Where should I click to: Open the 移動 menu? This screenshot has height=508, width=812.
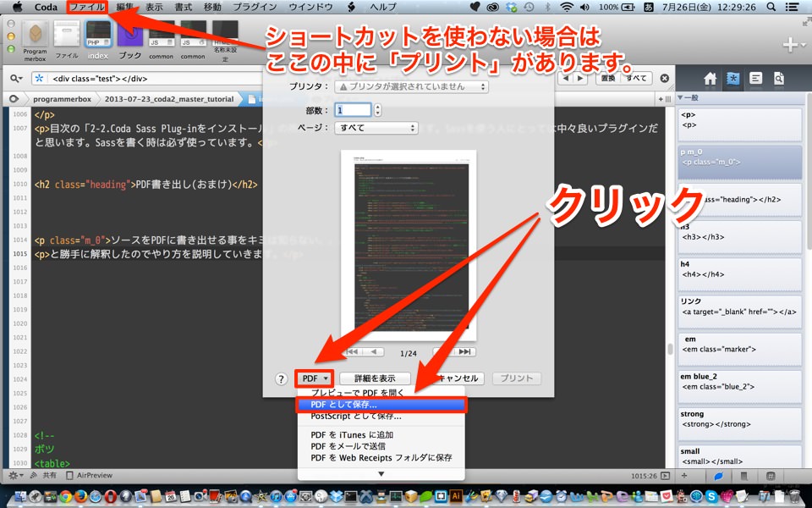tap(212, 8)
